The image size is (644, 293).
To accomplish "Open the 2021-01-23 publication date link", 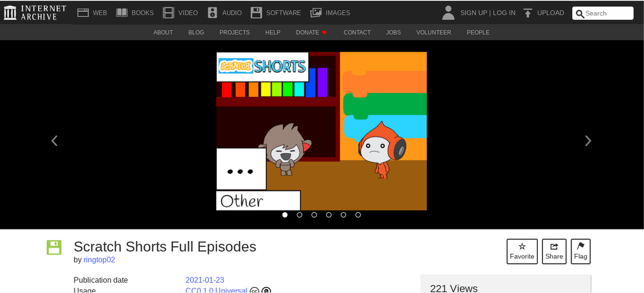I will (205, 280).
